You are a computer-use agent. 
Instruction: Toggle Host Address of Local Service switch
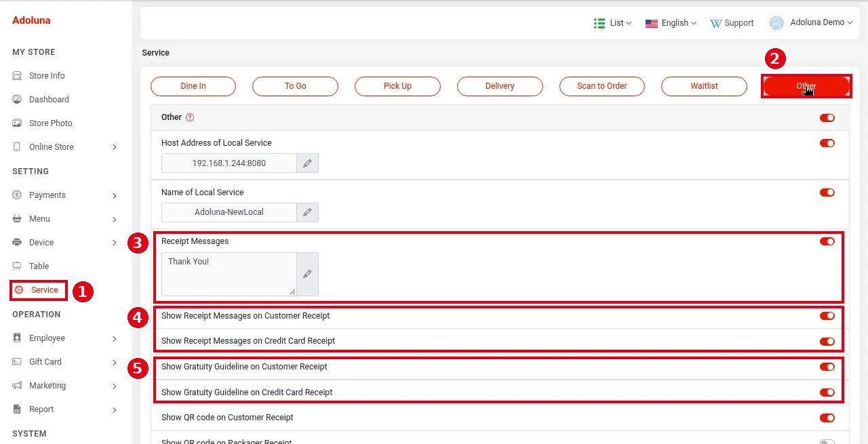(827, 143)
